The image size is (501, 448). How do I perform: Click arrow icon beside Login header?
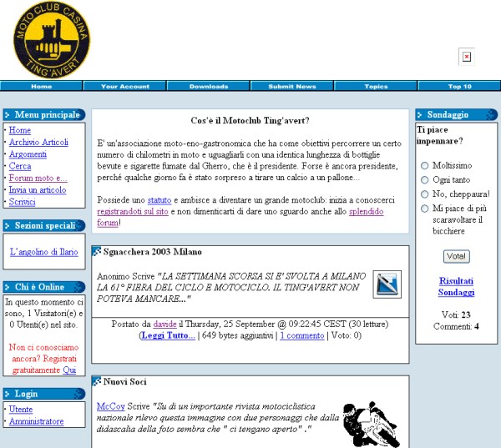click(8, 394)
